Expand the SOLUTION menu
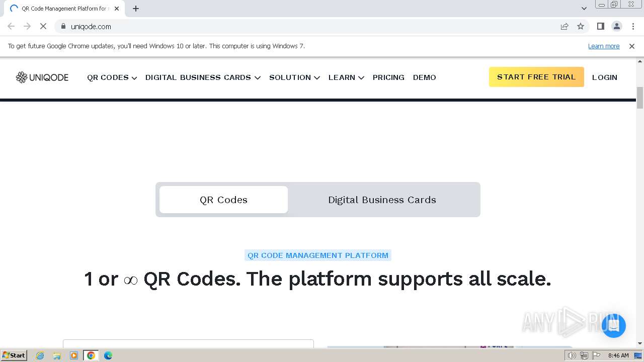644x362 pixels. [x=294, y=77]
